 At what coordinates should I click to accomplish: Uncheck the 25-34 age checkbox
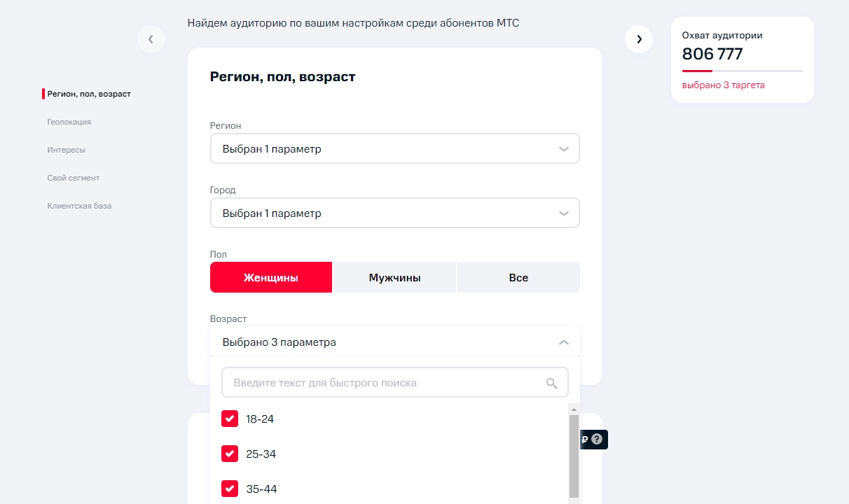coord(230,454)
